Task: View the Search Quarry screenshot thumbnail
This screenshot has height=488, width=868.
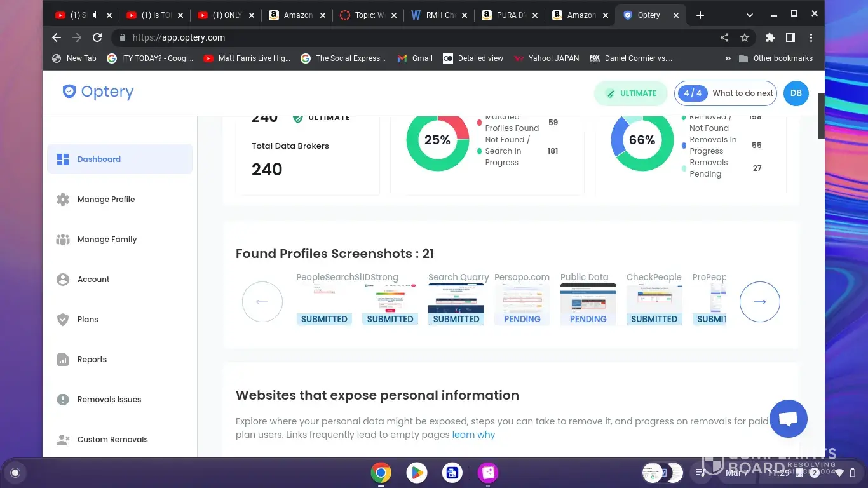Action: click(x=456, y=304)
